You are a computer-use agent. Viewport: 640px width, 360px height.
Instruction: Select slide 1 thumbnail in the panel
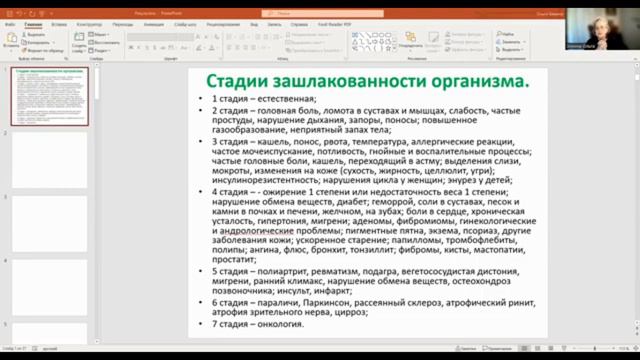coord(49,96)
